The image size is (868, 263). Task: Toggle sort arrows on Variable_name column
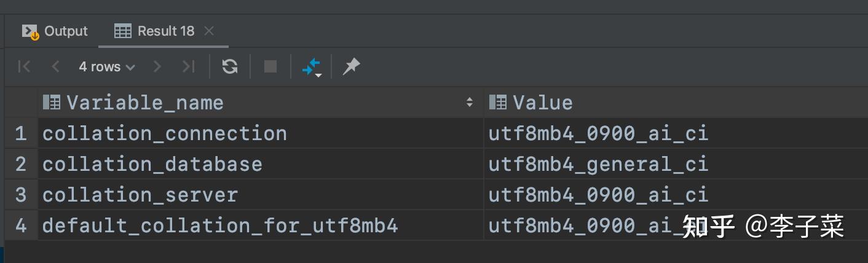(470, 103)
